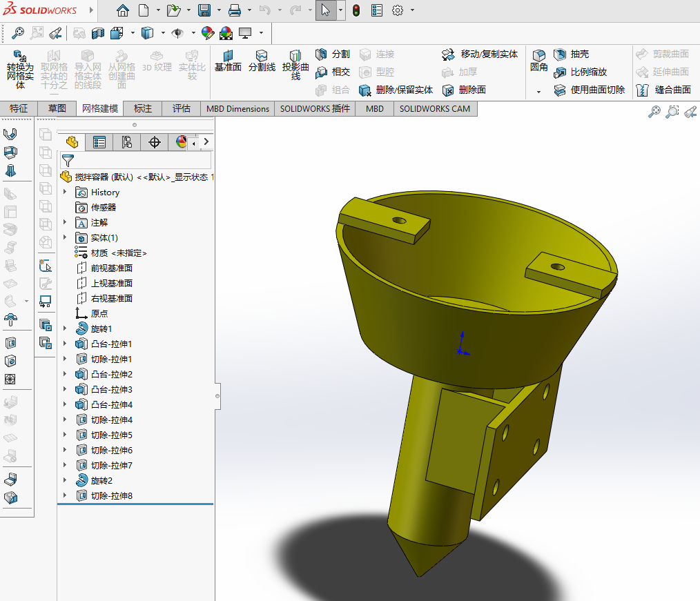Switch to the SOLIDWORKS 插件 tab

(315, 108)
